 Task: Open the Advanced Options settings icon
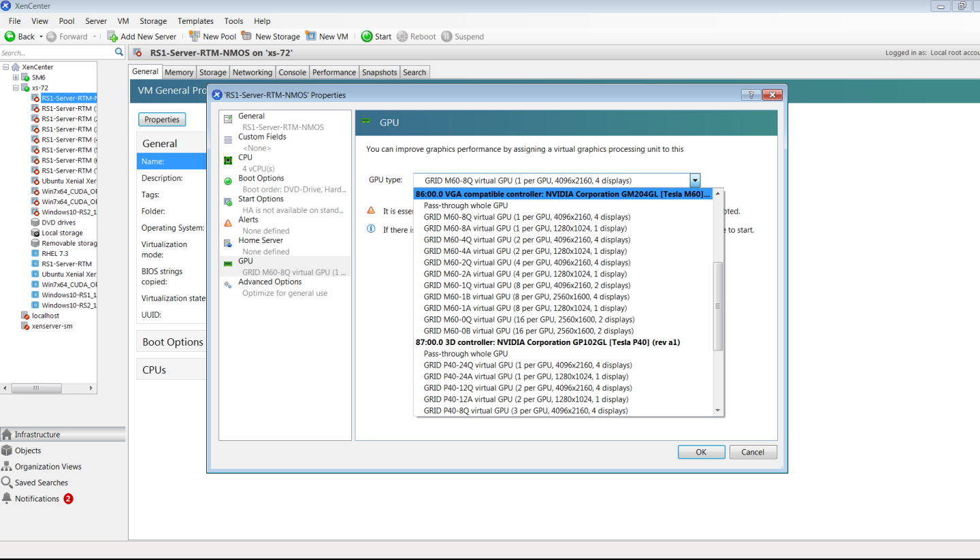coord(227,284)
